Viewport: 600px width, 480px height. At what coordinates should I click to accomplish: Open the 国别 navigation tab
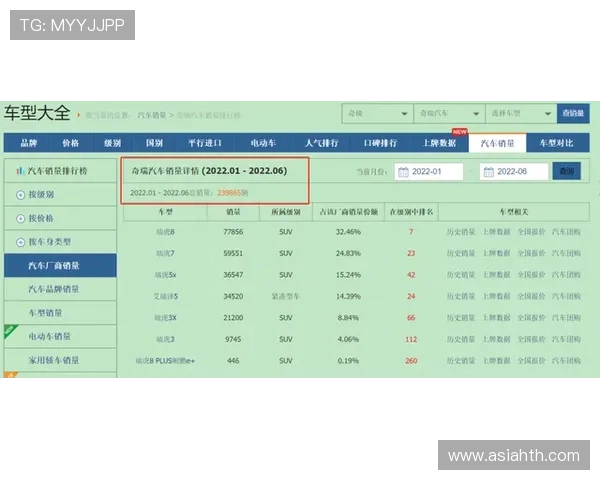click(x=154, y=143)
